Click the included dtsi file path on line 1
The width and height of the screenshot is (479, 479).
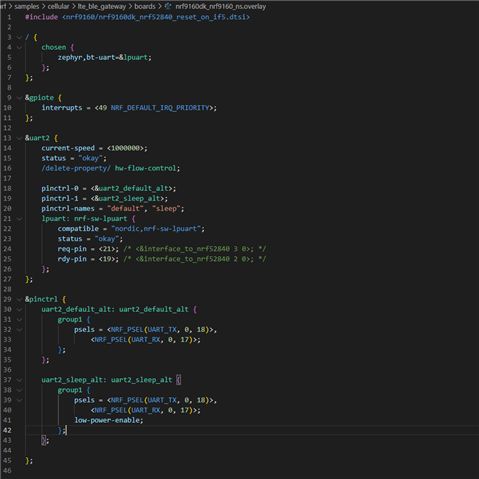tap(156, 17)
